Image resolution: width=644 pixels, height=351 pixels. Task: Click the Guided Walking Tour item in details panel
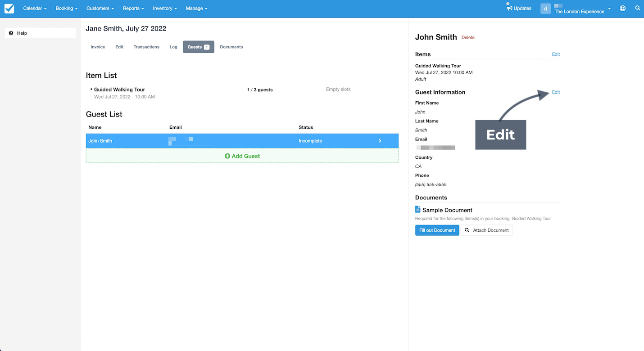point(438,66)
